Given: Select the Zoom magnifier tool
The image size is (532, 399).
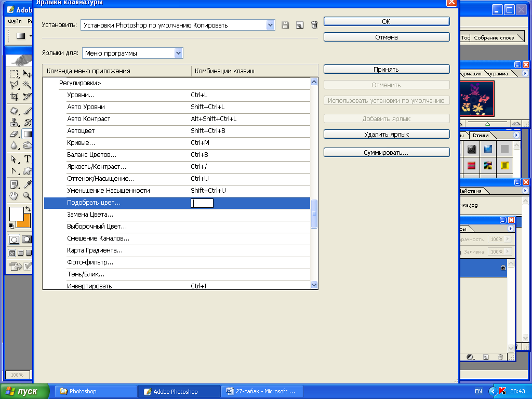Looking at the screenshot, I should [27, 196].
